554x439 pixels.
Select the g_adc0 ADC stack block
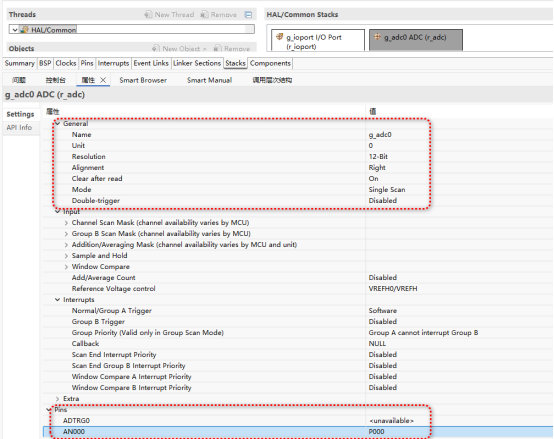click(x=416, y=40)
